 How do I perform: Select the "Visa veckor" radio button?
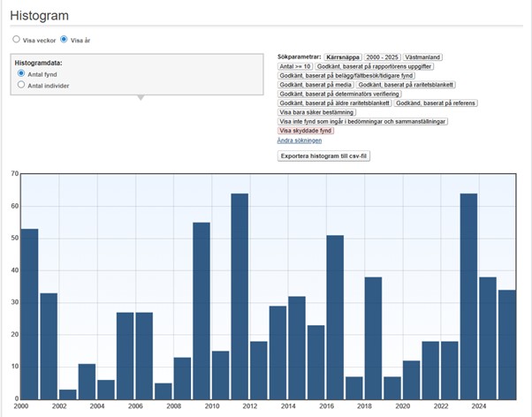point(16,40)
